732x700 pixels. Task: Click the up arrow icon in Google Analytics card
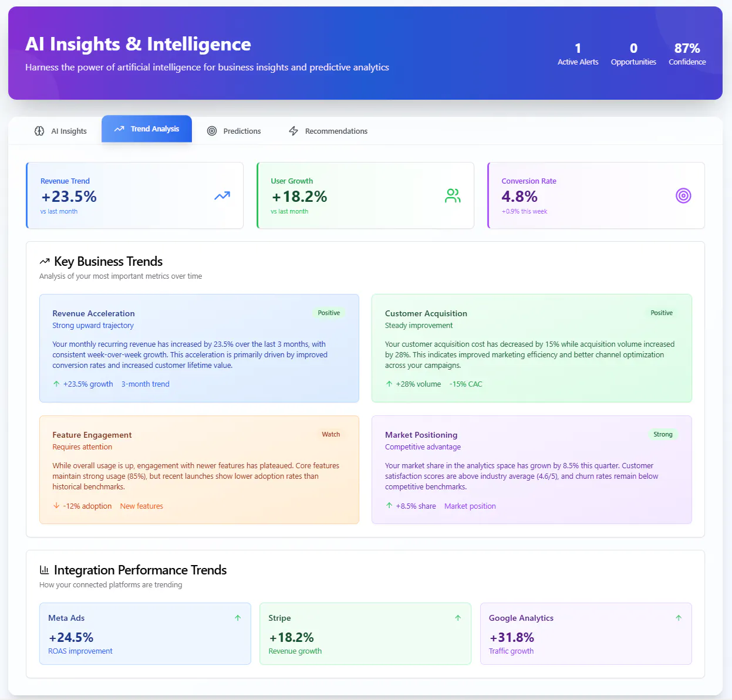(x=679, y=618)
